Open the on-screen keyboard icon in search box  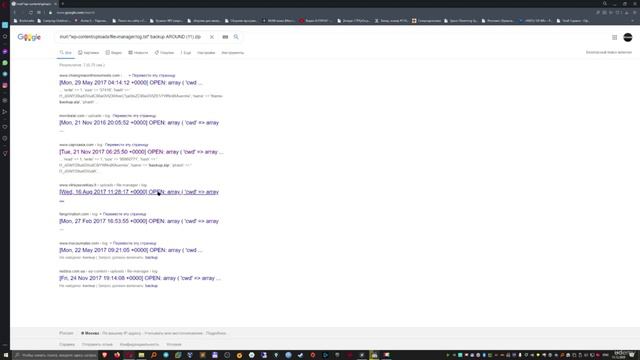pos(225,37)
